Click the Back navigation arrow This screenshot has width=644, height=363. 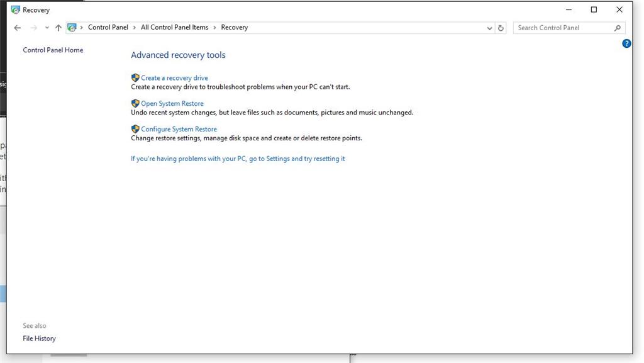(x=17, y=28)
